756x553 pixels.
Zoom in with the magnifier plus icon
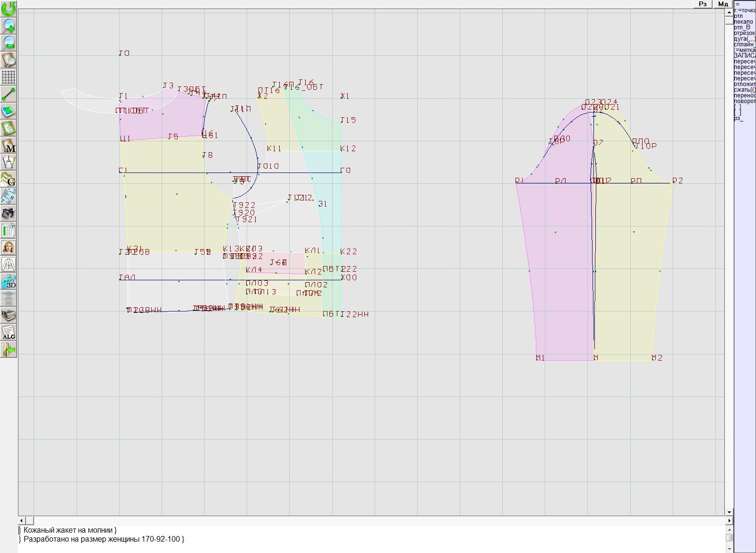pyautogui.click(x=9, y=26)
